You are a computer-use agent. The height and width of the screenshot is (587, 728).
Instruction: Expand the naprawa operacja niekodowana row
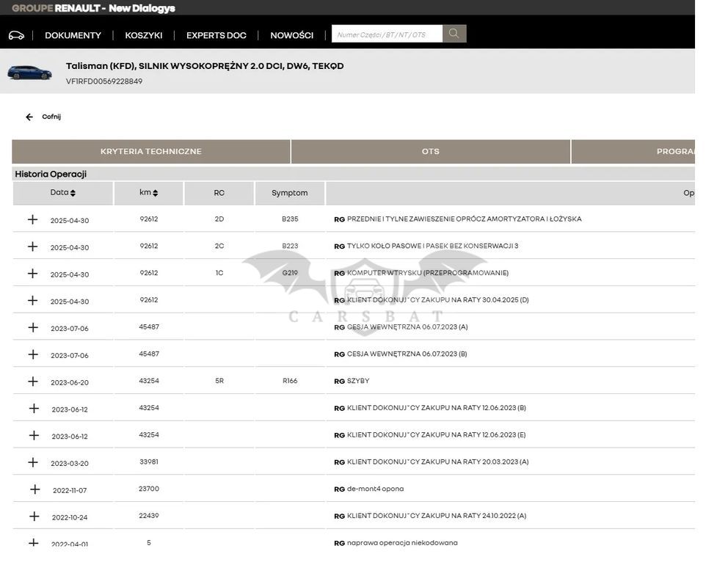[x=34, y=542]
